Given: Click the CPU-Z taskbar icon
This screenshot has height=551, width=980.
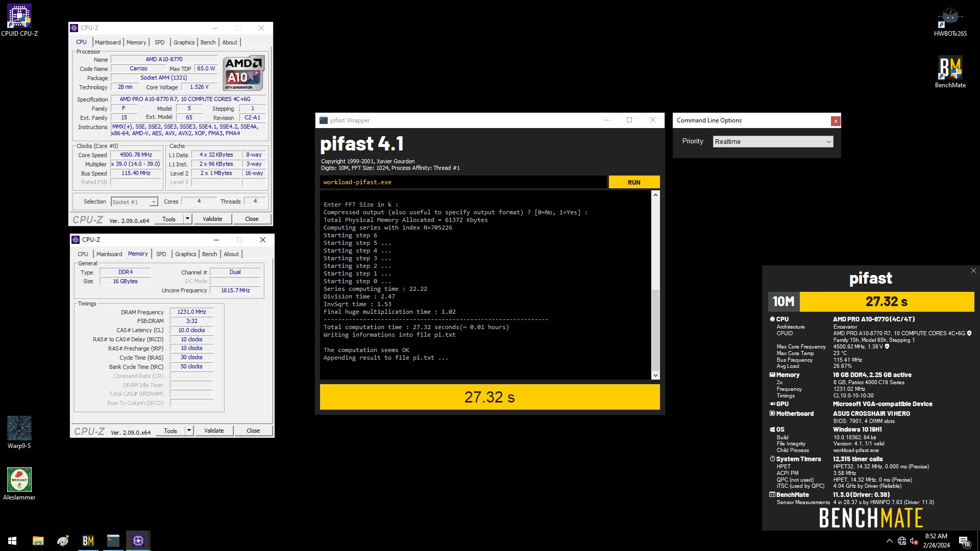Looking at the screenshot, I should click(138, 541).
